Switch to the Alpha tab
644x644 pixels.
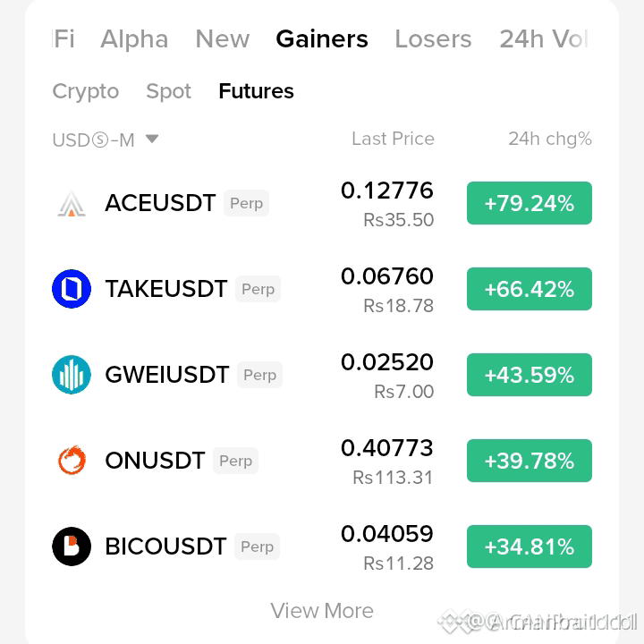pos(134,39)
